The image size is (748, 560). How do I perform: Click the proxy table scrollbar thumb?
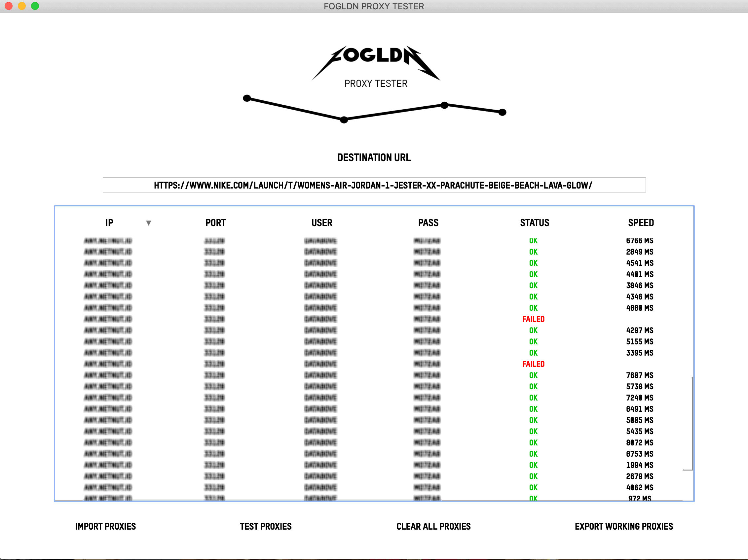coord(692,423)
